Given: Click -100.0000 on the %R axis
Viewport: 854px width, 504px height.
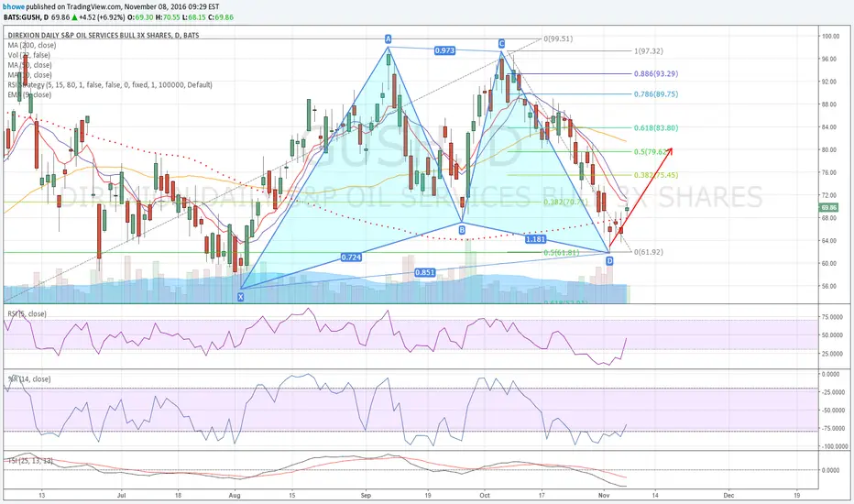Looking at the screenshot, I should coord(835,446).
